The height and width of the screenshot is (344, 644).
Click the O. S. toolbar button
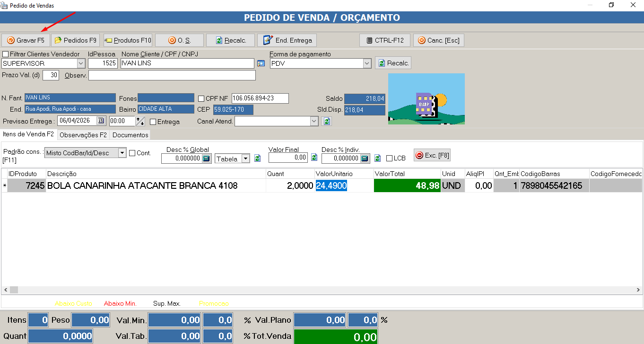pos(179,40)
